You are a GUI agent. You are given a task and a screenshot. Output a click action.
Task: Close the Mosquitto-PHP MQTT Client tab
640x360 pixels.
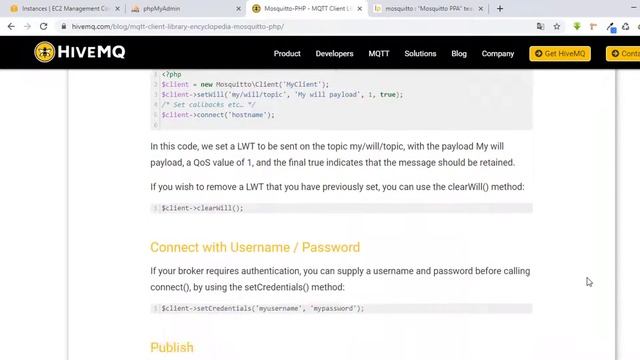click(360, 9)
